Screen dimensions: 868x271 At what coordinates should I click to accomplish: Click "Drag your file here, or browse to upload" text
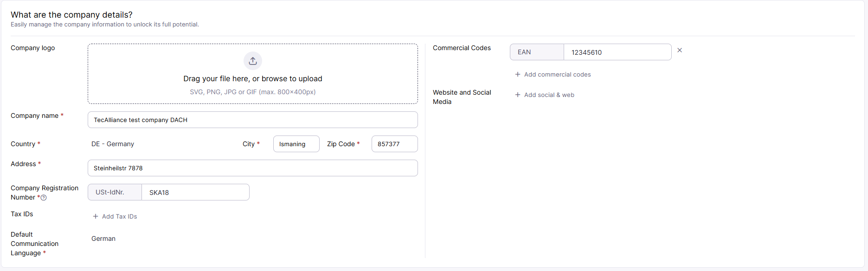coord(252,78)
